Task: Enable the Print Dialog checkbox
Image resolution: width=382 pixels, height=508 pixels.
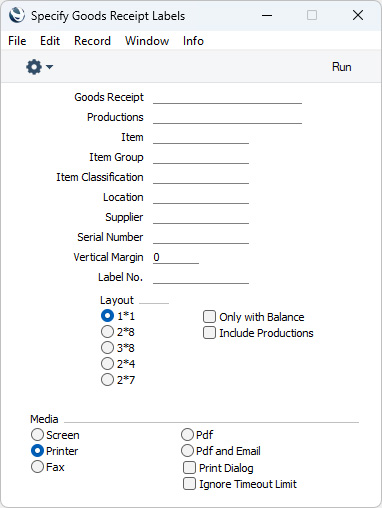Action: (x=189, y=468)
